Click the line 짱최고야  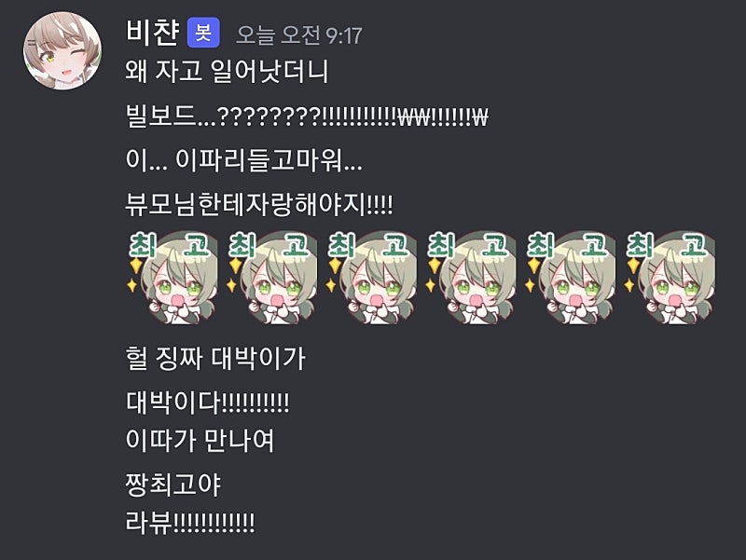(x=173, y=485)
